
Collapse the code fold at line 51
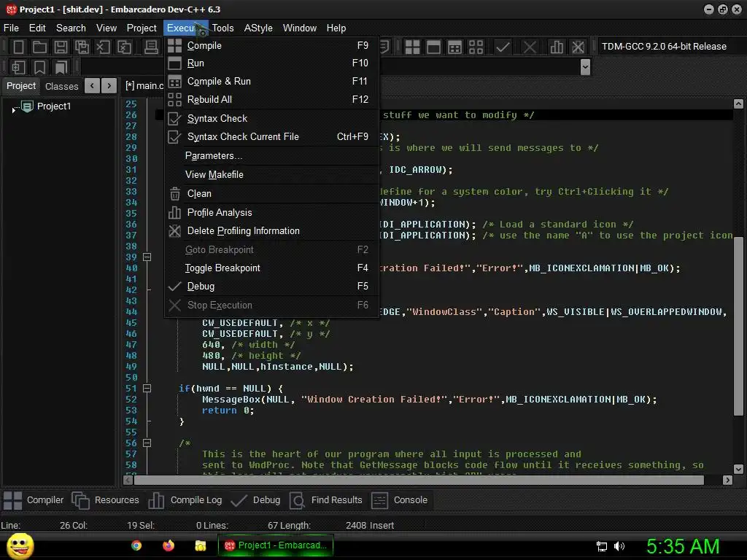point(147,389)
